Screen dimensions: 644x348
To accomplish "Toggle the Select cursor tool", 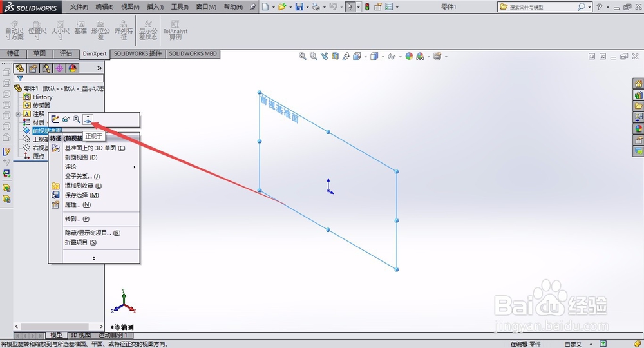I will click(350, 6).
